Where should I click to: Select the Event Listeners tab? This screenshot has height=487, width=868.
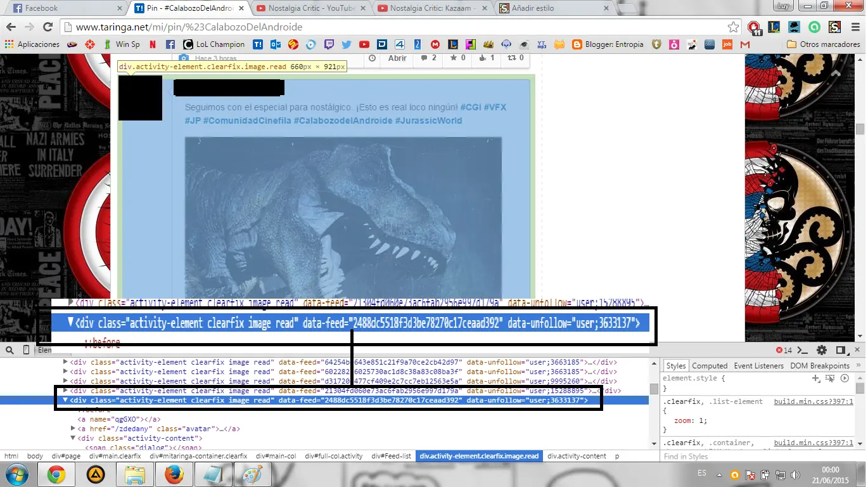point(759,366)
